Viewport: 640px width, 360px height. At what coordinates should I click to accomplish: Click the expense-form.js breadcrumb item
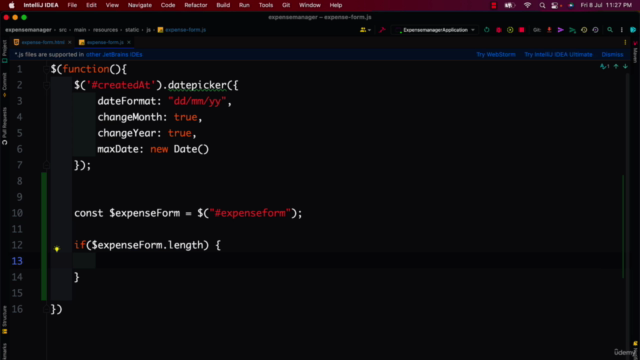tap(182, 30)
